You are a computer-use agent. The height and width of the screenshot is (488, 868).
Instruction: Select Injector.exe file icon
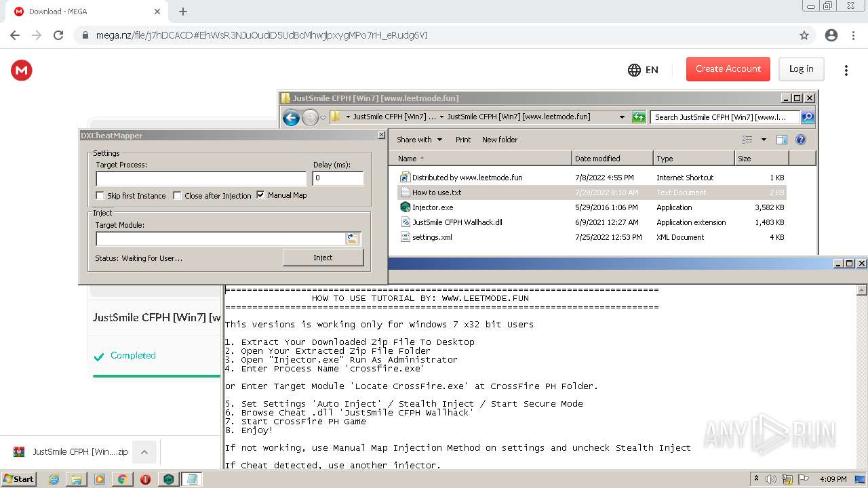(405, 207)
